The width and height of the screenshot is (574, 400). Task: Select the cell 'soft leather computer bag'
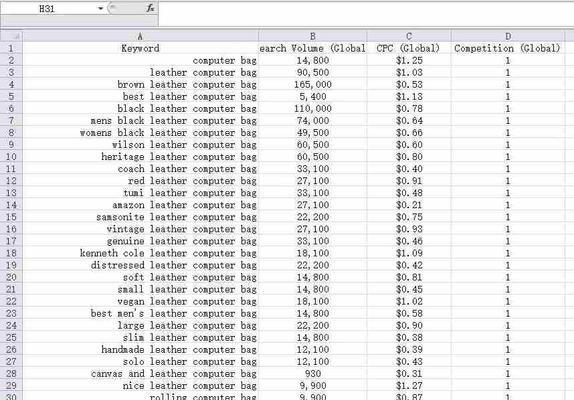[140, 277]
